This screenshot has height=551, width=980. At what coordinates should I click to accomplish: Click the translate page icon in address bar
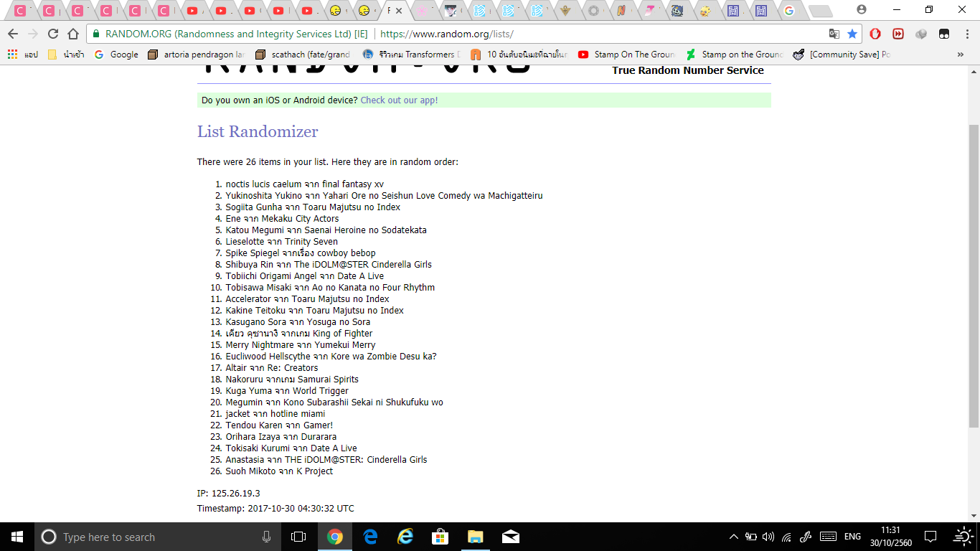coord(834,34)
